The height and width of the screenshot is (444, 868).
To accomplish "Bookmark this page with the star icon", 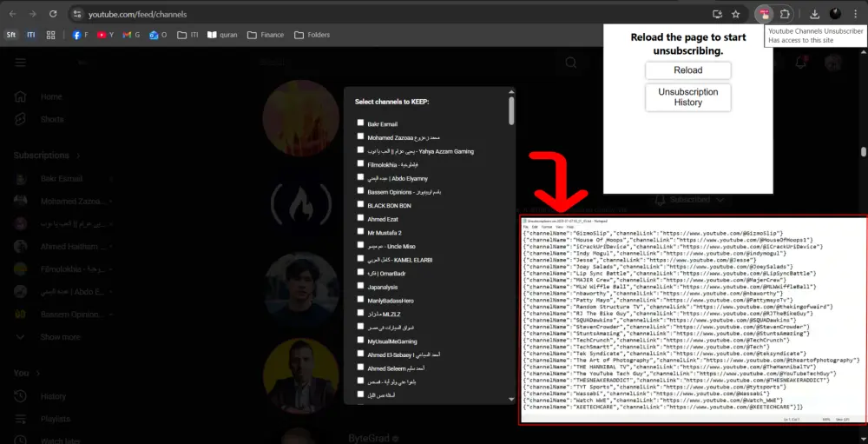I will [x=736, y=15].
